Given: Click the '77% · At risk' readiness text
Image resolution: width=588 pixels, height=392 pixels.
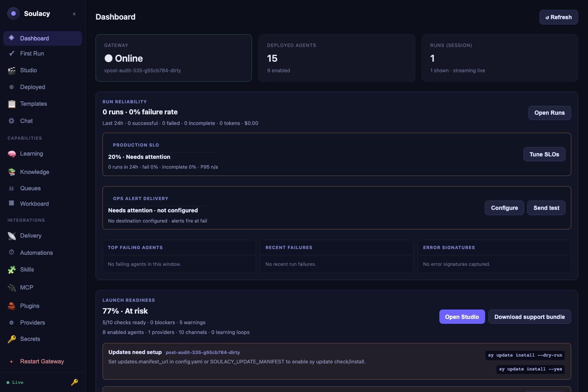Looking at the screenshot, I should (x=125, y=311).
